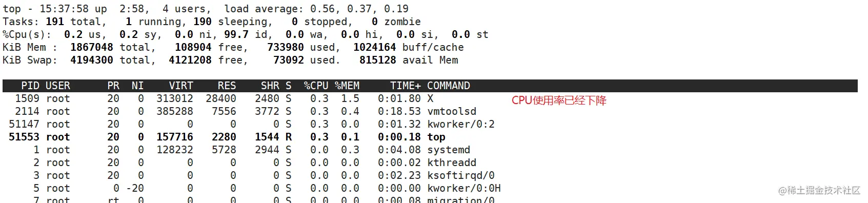Click the RES column header
The width and height of the screenshot is (868, 203).
click(227, 86)
